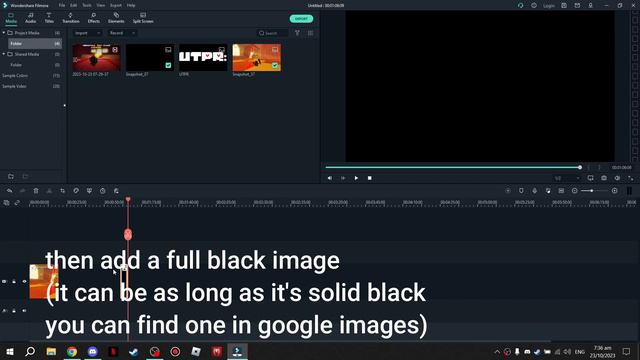Open the File menu
The width and height of the screenshot is (640, 360).
pos(62,5)
